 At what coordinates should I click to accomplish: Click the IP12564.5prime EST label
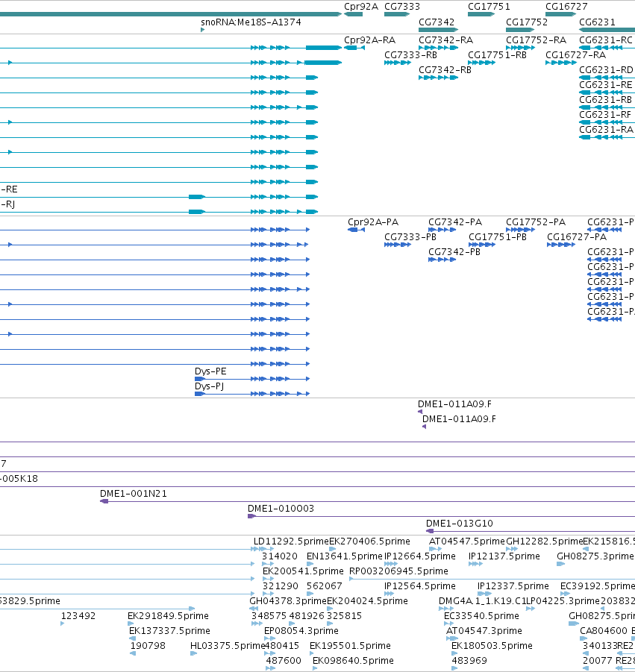[420, 586]
